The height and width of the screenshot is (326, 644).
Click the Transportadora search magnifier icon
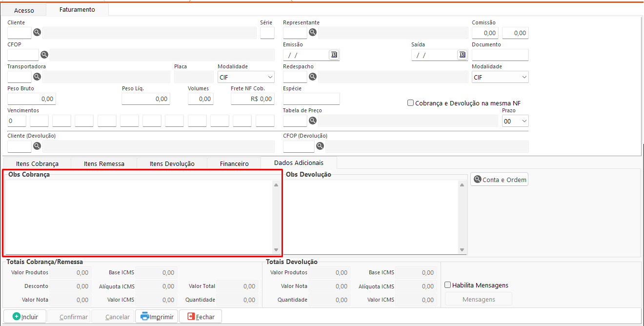point(37,77)
